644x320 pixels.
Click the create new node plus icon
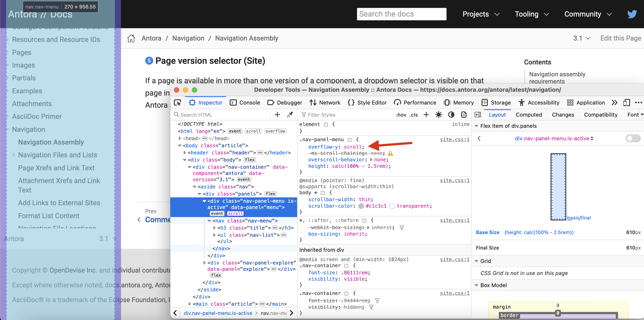[277, 115]
